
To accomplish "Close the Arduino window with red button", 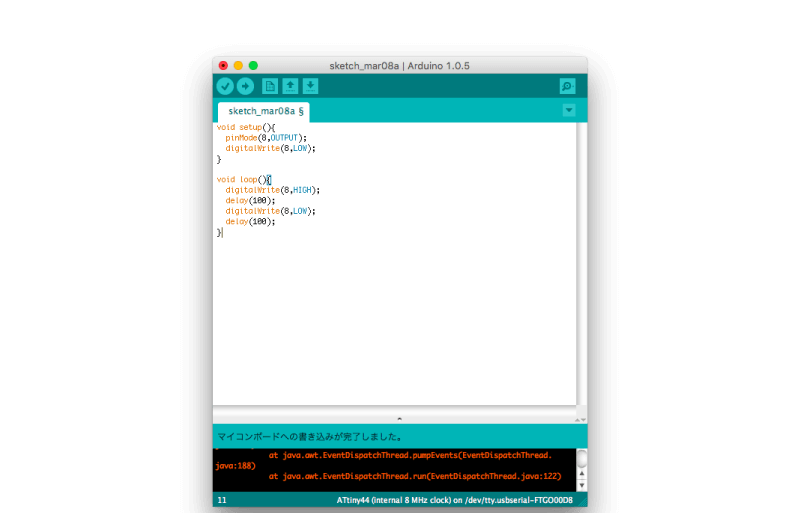I will (x=223, y=65).
